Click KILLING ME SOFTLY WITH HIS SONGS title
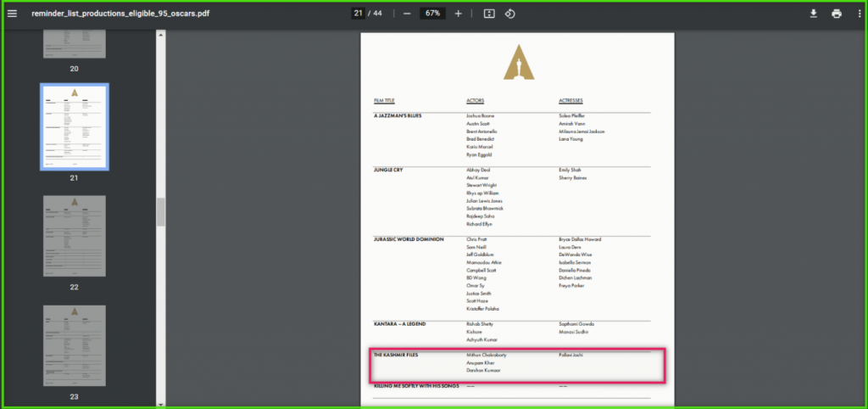This screenshot has height=409, width=868. [x=416, y=386]
